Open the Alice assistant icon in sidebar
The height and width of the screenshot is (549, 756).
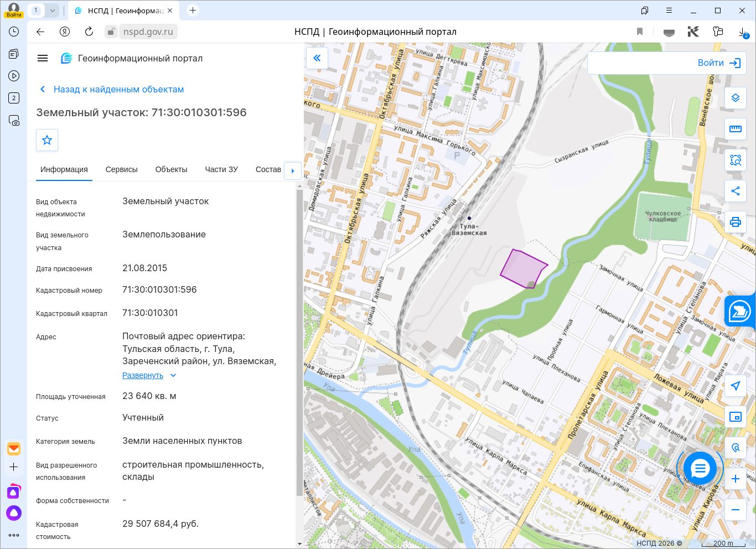[x=14, y=513]
